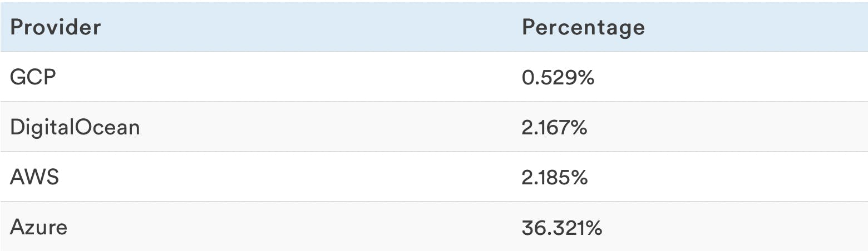
Task: Click empty header space between Provider and Percentage
Action: pos(312,27)
